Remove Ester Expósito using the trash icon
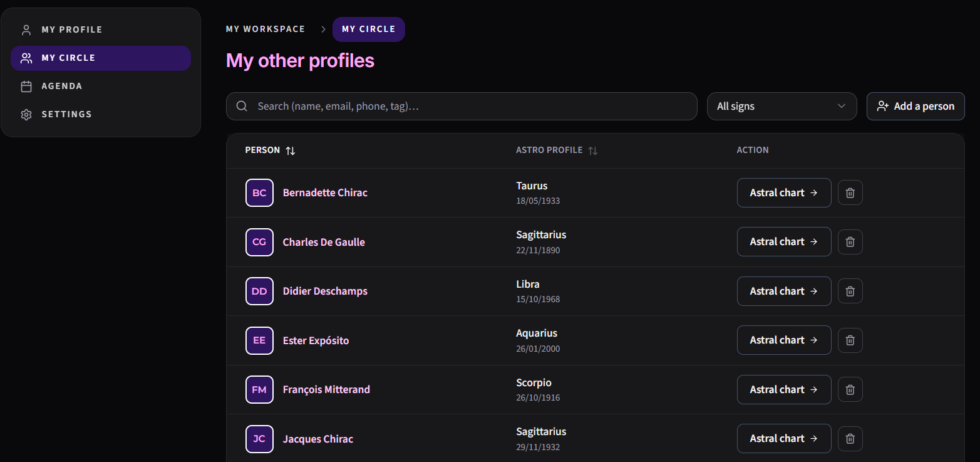980x462 pixels. [850, 340]
